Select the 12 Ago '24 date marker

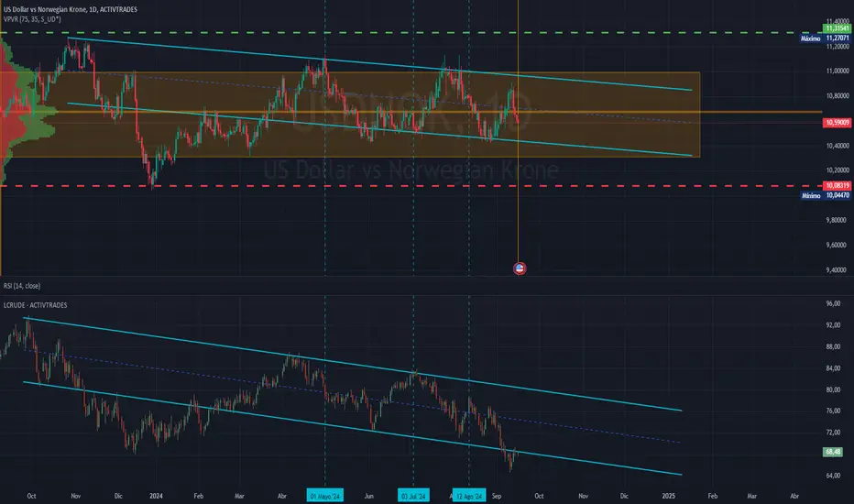click(x=469, y=496)
